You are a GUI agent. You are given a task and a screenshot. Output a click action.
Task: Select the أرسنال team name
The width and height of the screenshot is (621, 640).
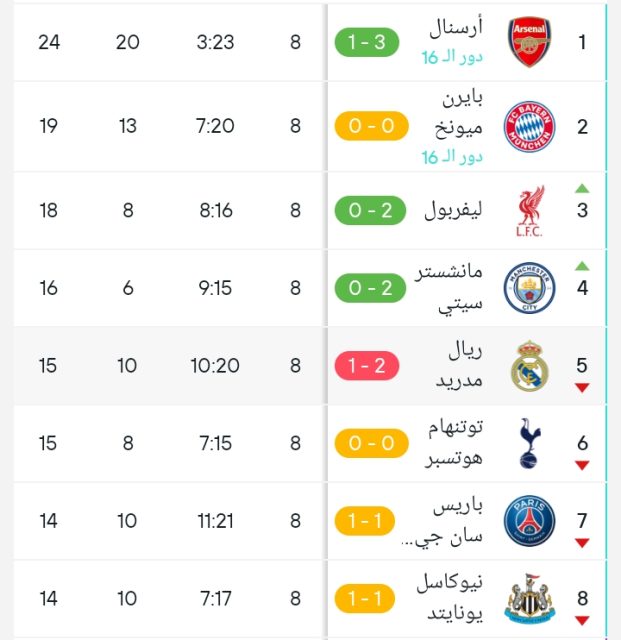click(x=457, y=28)
